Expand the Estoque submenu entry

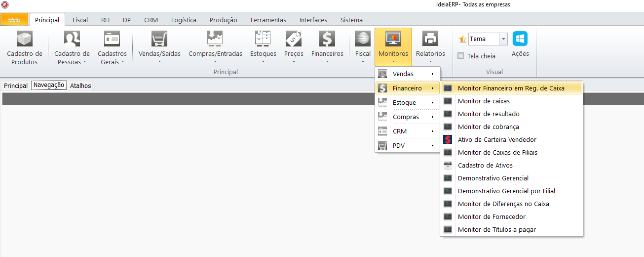click(407, 103)
